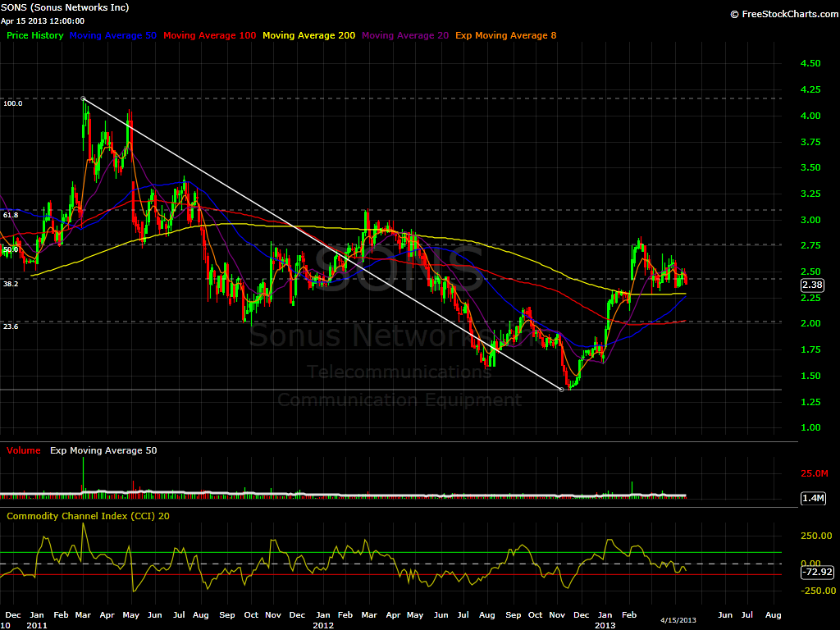The width and height of the screenshot is (840, 630).
Task: Click the 4.00 price axis label
Action: click(x=810, y=116)
